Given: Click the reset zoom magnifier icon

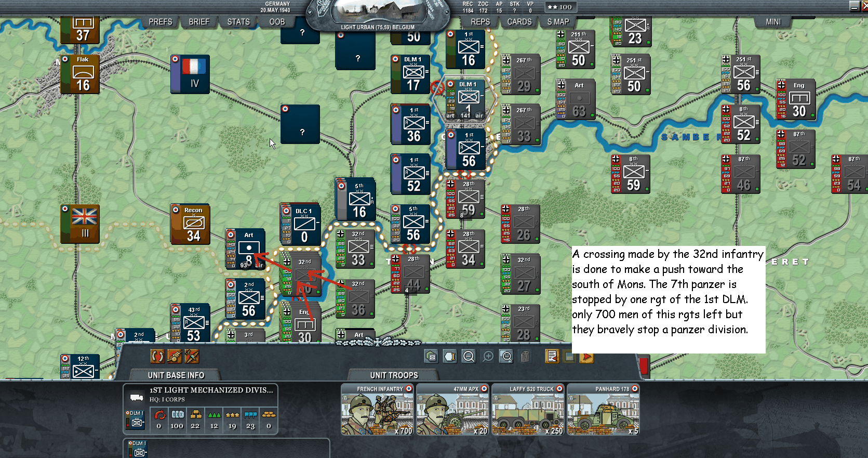Looking at the screenshot, I should point(506,356).
